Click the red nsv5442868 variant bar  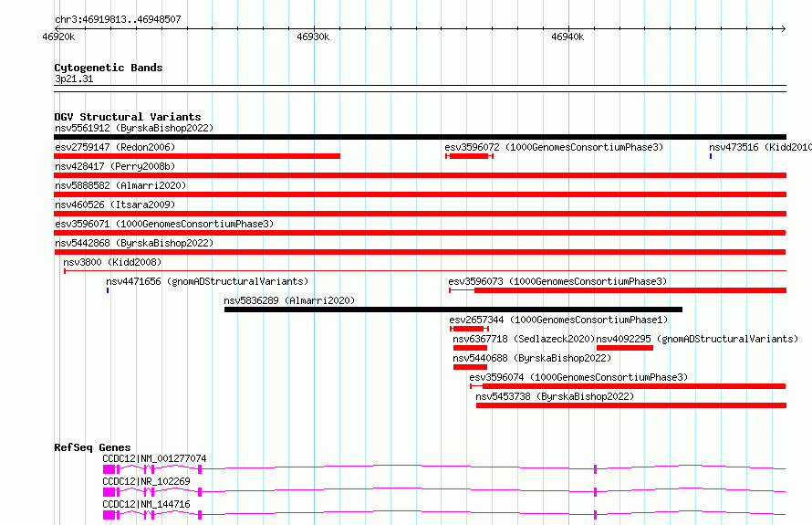(x=420, y=252)
